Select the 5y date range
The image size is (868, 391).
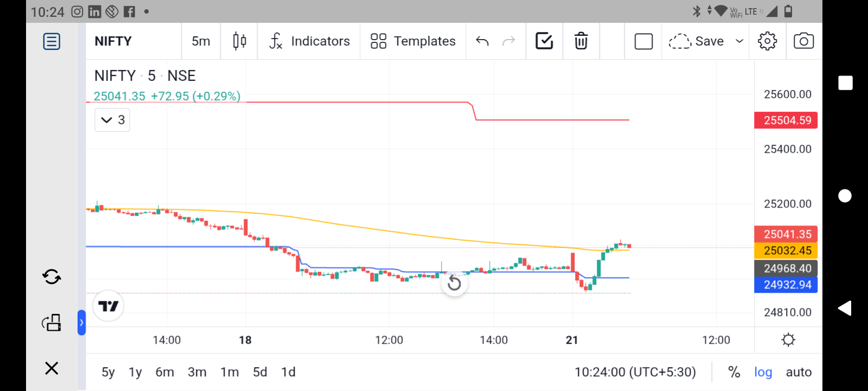pos(108,372)
